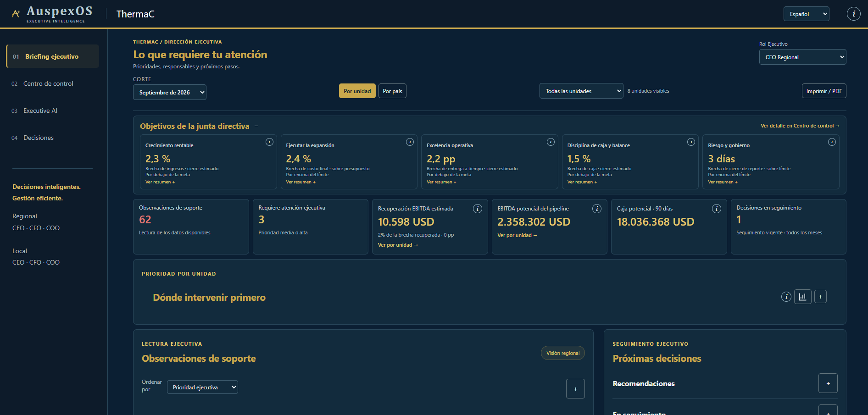Select the Decisiones en seguimiento card
Viewport: 868px width, 415px height.
pyautogui.click(x=789, y=227)
